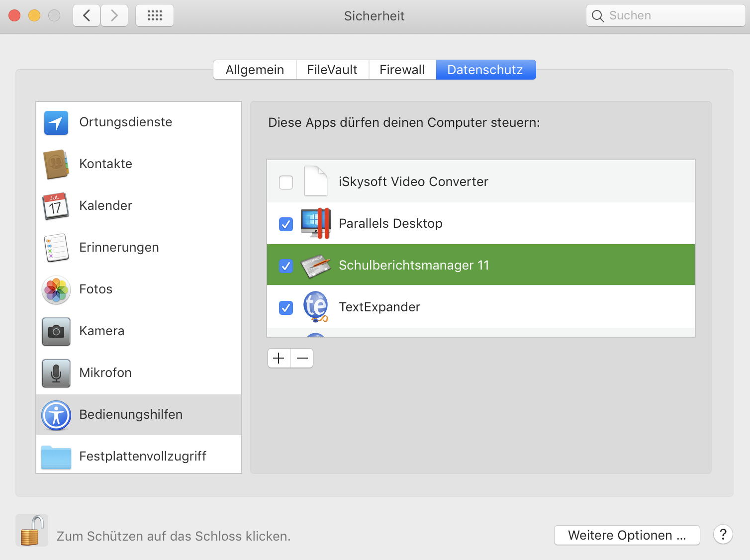
Task: Select Ortungsdienste location arrow icon
Action: 56,123
